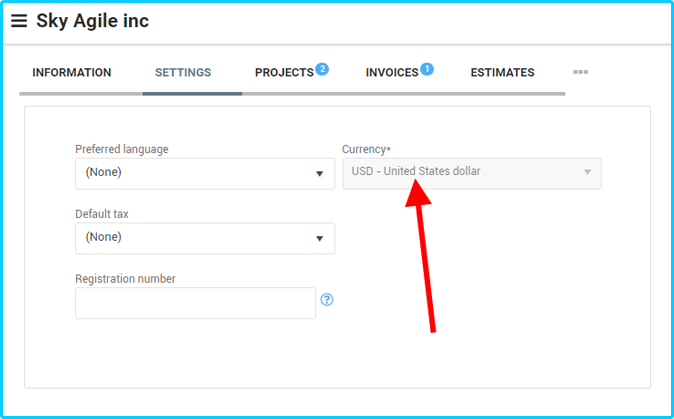This screenshot has height=419, width=674.
Task: View the ESTIMATES tab
Action: pos(502,72)
